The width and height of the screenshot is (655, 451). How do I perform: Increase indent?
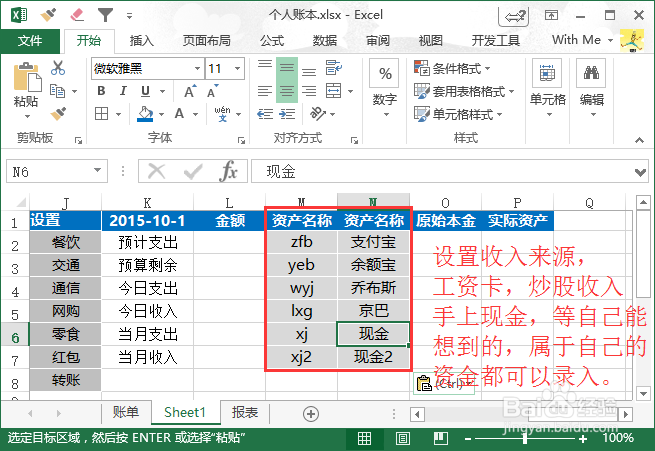point(287,114)
